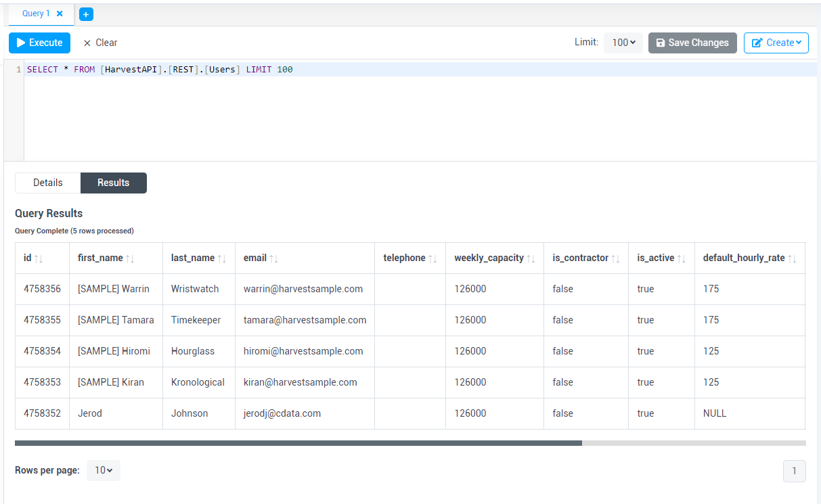This screenshot has height=504, width=821.
Task: Click the [SAMPLE] Kiran first name cell
Action: click(116, 382)
